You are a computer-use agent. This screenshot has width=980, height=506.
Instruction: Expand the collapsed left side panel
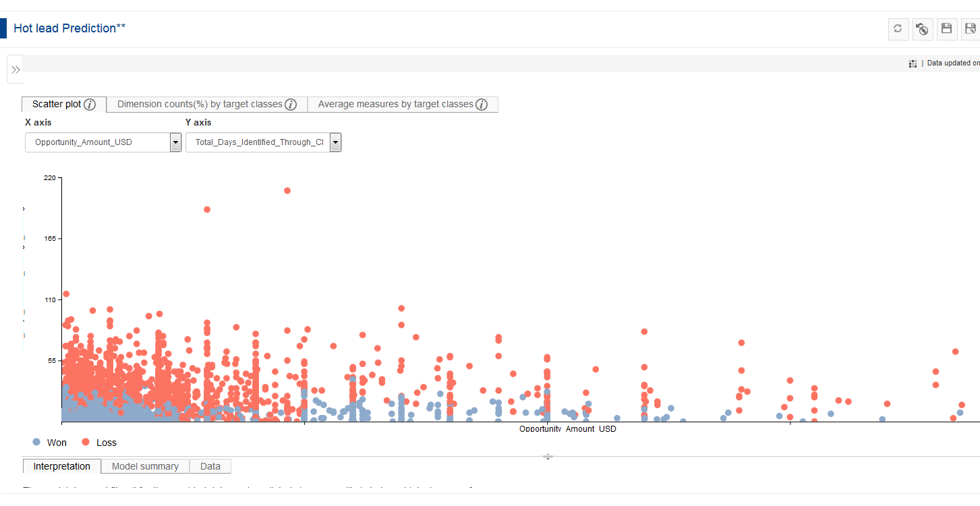[16, 69]
